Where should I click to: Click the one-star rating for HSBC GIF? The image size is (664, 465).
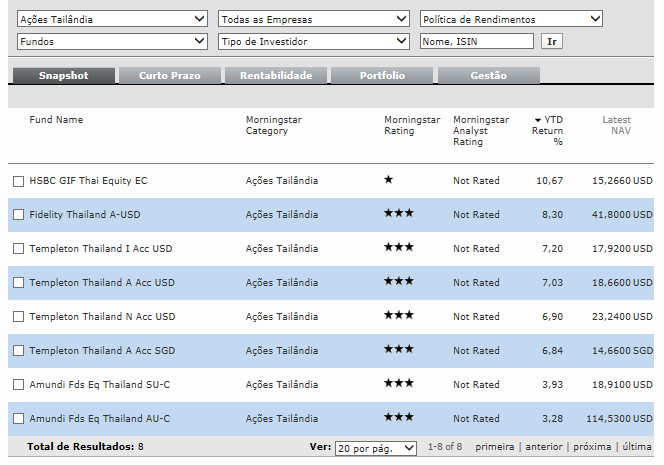point(389,180)
